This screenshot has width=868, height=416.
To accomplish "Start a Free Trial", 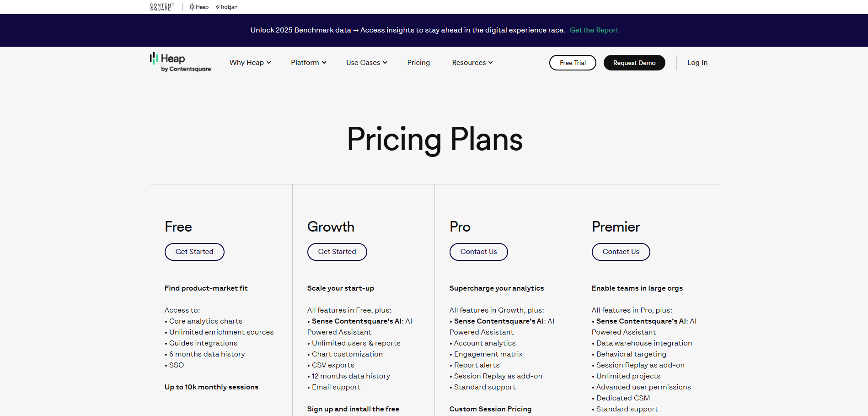I will [573, 62].
